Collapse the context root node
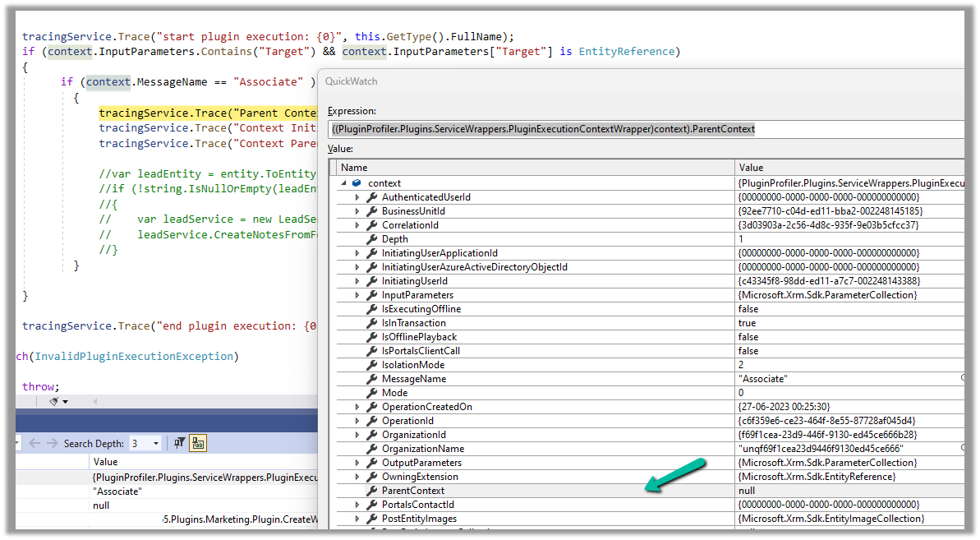Screen dimensions: 980x540 coord(344,183)
